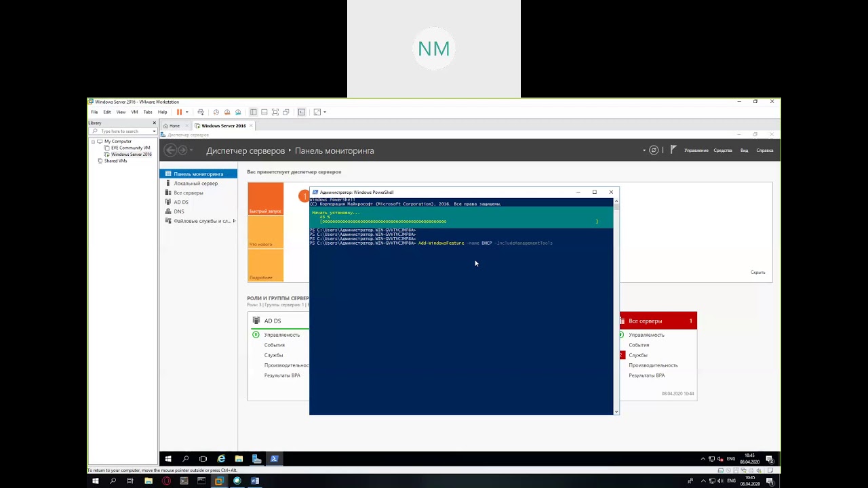Open the Вид menu in Server Manager
Image resolution: width=868 pixels, height=488 pixels.
744,150
